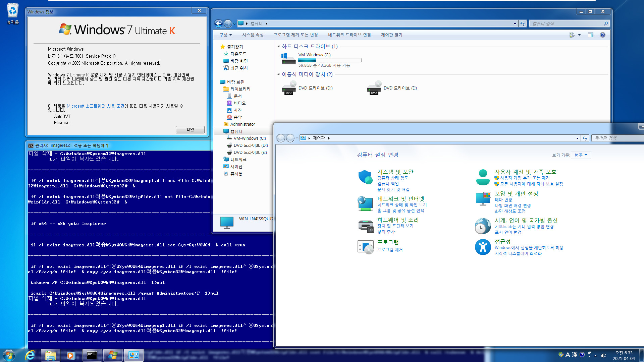Click Open Control Panel (제어판 열기) toolbar item
This screenshot has width=644, height=362.
(x=391, y=35)
